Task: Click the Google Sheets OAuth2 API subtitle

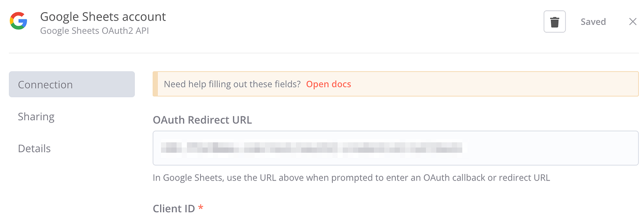Action: 95,31
